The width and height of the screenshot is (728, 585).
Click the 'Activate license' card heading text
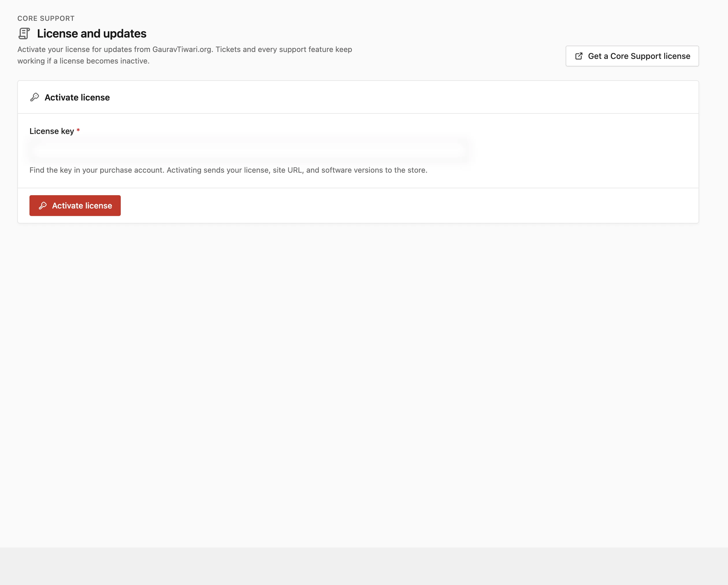[77, 97]
